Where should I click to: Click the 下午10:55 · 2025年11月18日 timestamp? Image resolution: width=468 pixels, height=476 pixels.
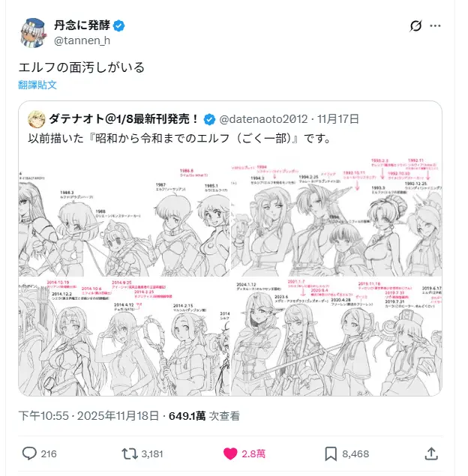pos(88,415)
